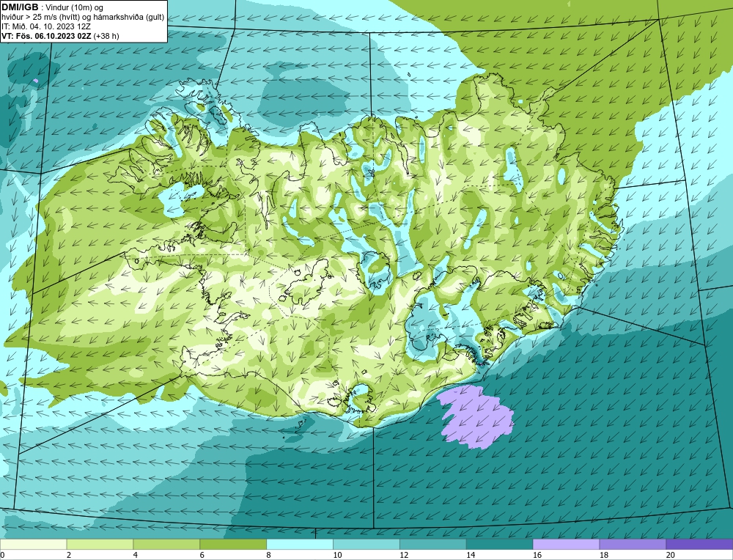Click the 0–2 m/s pale yellow legend swatch
Screen dimensions: 733x560
tap(34, 544)
